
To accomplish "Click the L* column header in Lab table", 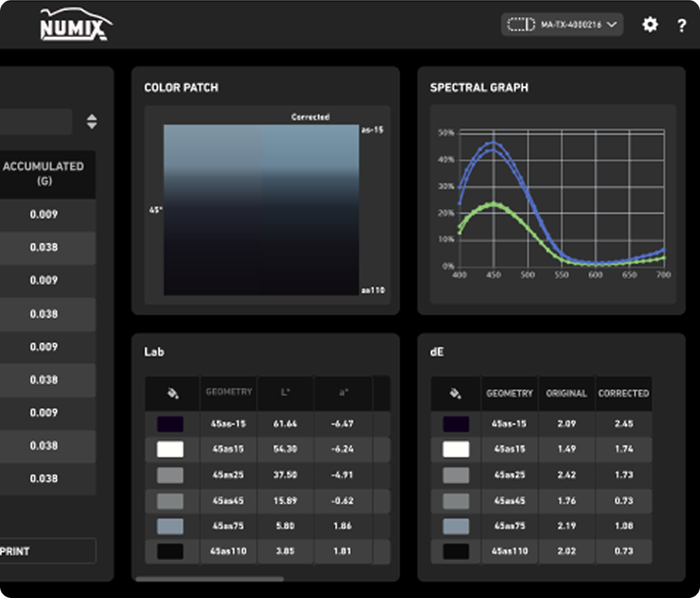I will [285, 392].
